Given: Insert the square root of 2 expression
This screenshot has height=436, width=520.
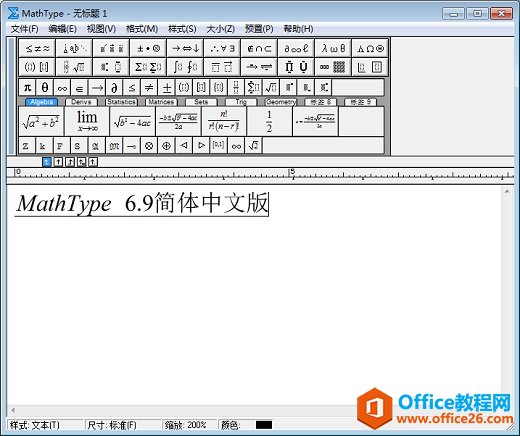Looking at the screenshot, I should tap(253, 146).
